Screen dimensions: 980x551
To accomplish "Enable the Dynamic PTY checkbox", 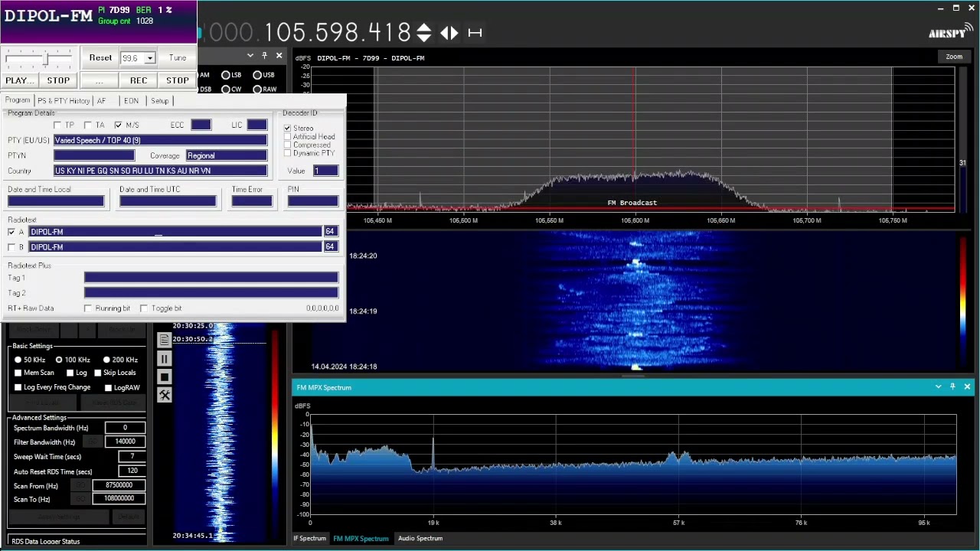I will pyautogui.click(x=288, y=153).
